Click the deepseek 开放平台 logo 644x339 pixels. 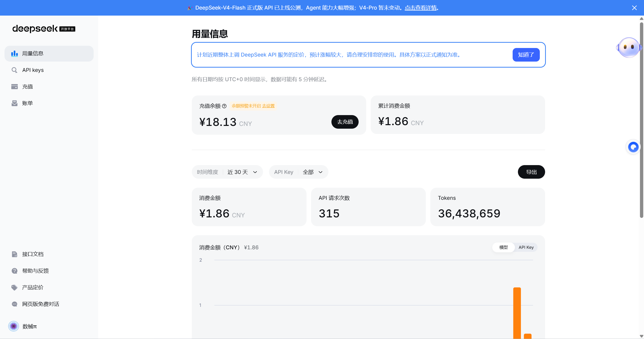(44, 29)
